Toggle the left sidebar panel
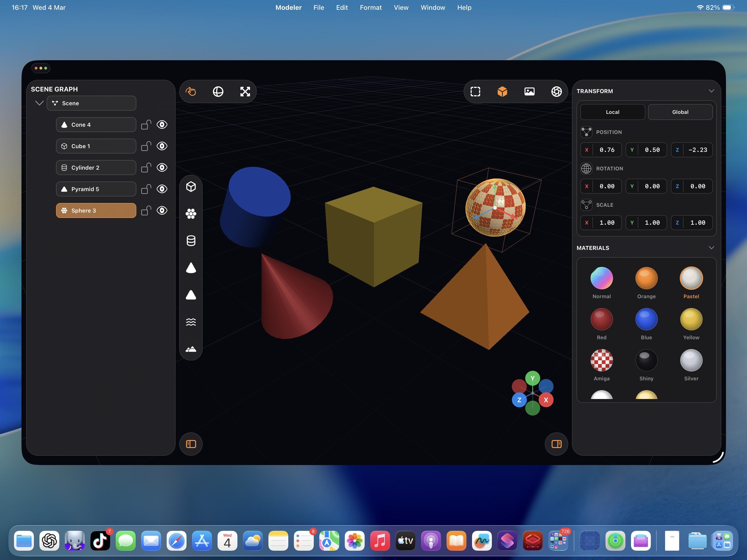 191,444
